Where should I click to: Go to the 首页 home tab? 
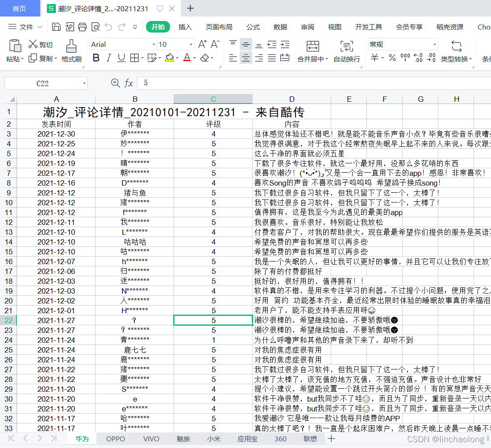(x=19, y=8)
